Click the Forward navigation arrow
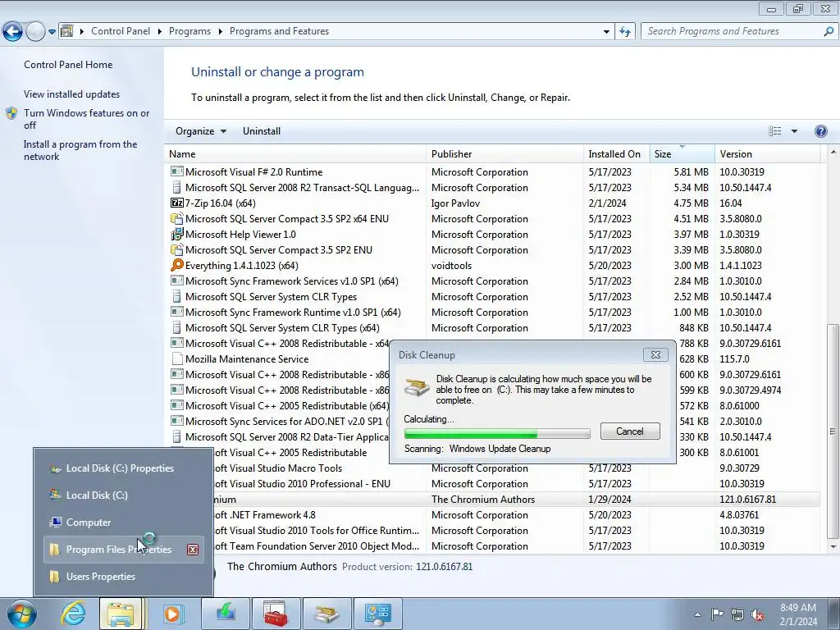 click(x=35, y=32)
